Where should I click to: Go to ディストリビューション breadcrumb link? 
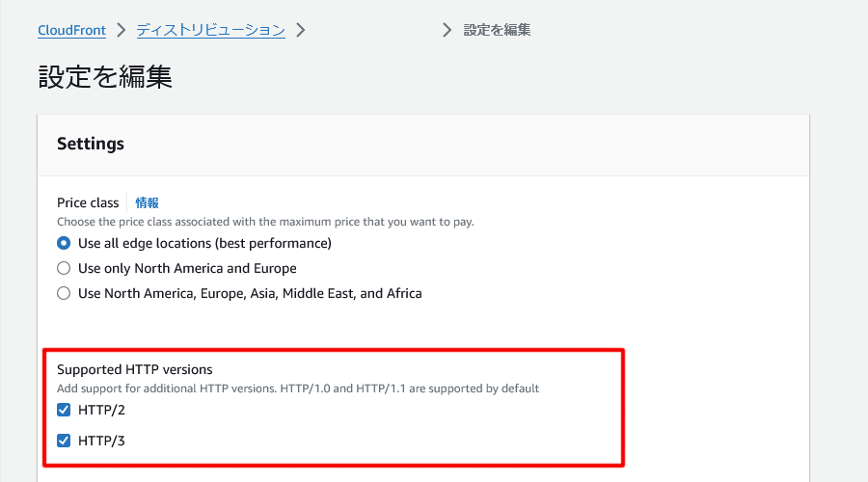pos(211,30)
